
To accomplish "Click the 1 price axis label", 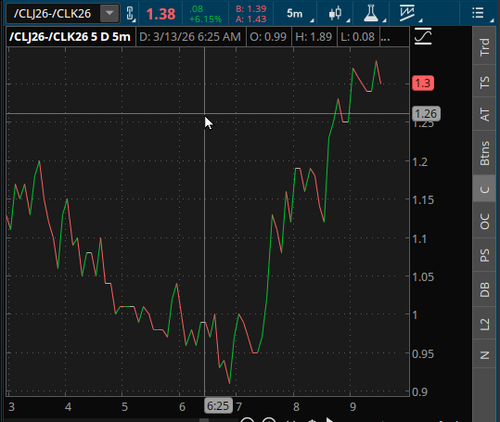I will tap(415, 315).
